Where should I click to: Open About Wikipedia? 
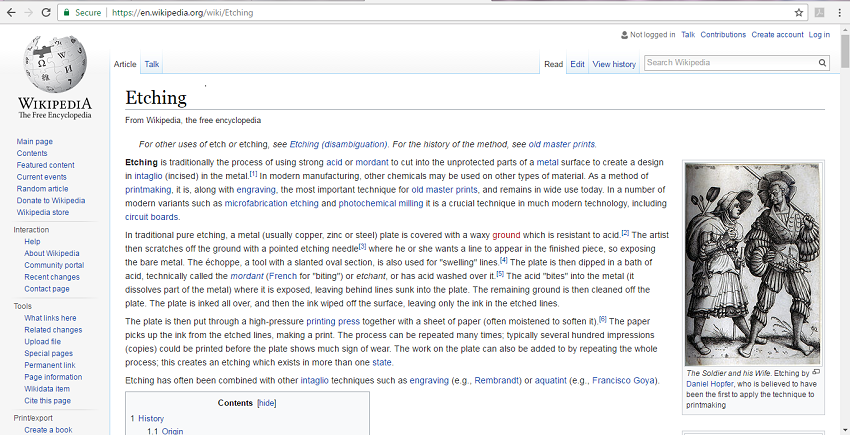[51, 253]
